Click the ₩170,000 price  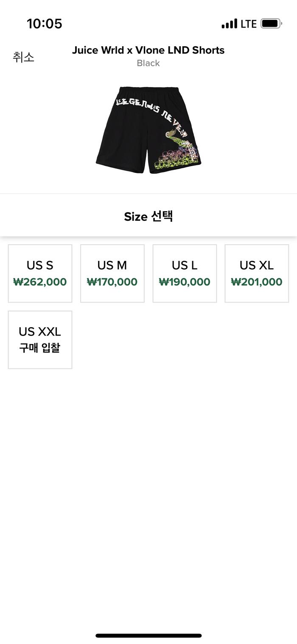tap(112, 282)
